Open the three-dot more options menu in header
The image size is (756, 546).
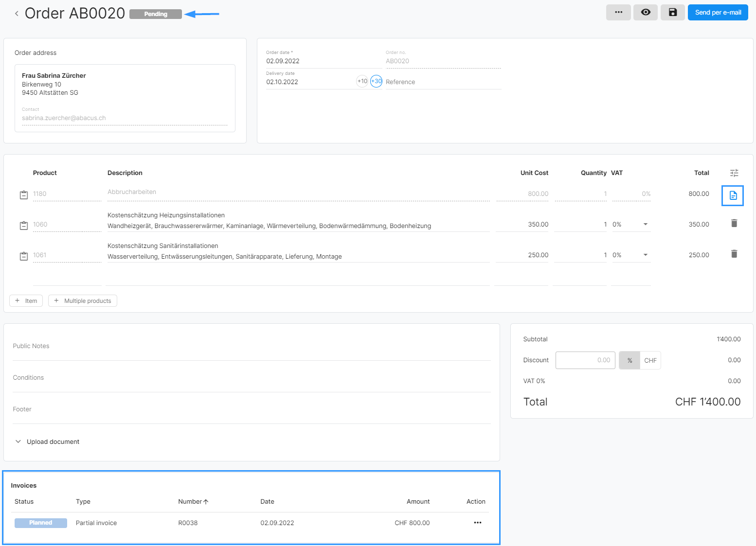pyautogui.click(x=618, y=13)
